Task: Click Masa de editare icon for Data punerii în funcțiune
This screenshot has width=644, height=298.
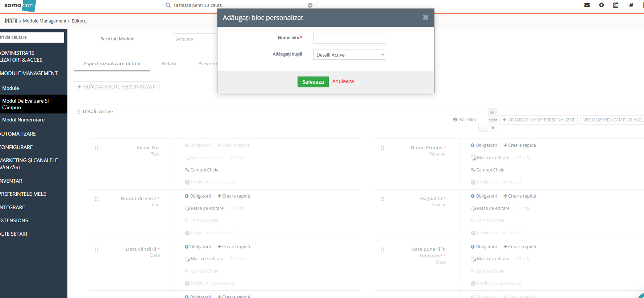Action: [473, 259]
